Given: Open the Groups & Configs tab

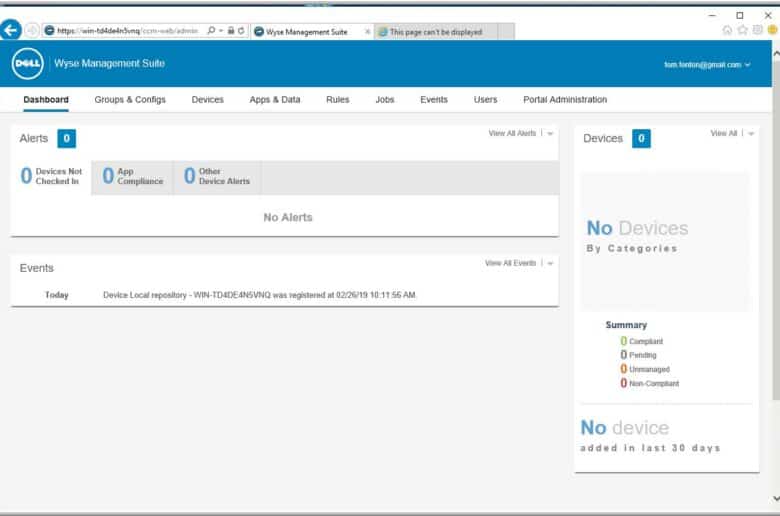Looking at the screenshot, I should [x=130, y=100].
